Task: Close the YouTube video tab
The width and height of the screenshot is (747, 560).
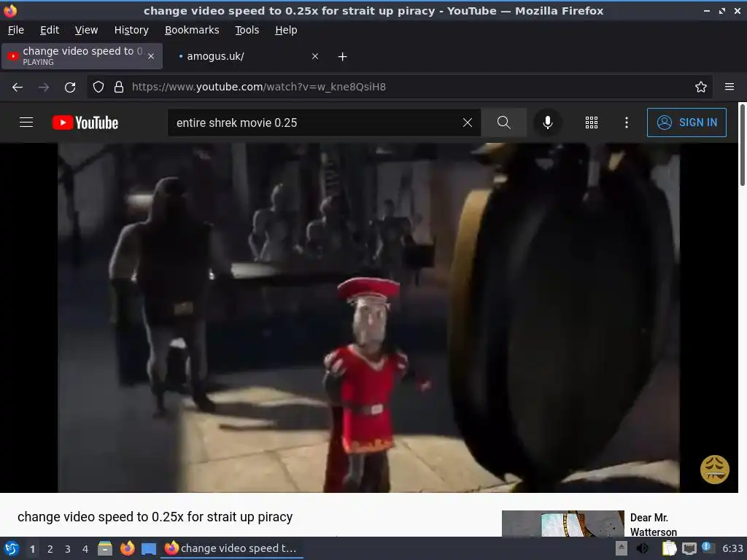Action: click(151, 56)
